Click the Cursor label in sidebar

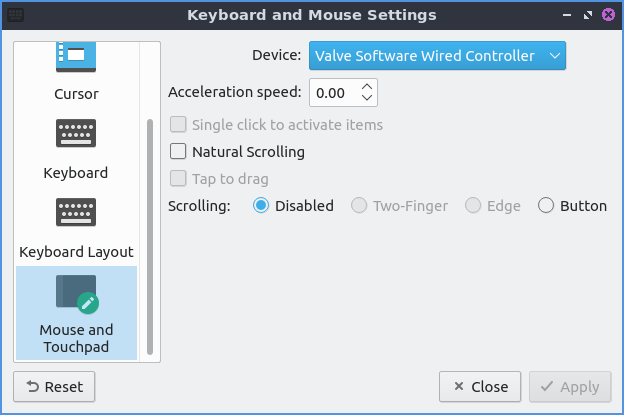coord(76,95)
